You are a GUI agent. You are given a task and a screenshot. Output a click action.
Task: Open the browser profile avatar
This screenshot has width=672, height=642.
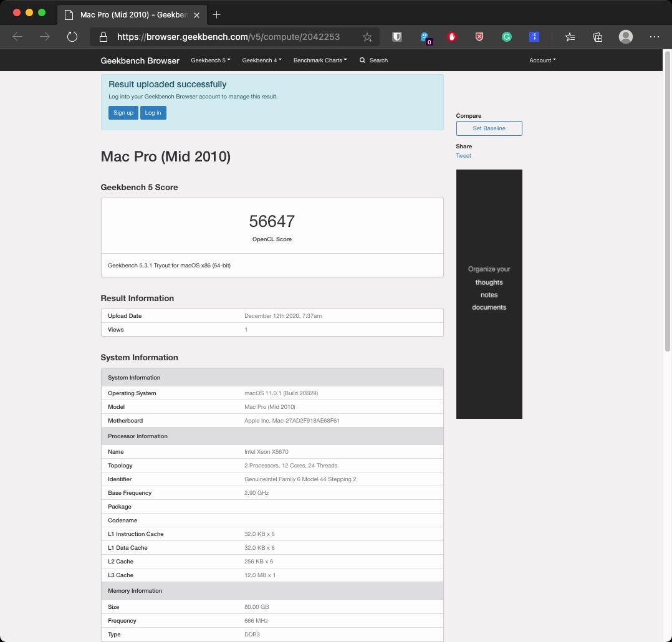[x=626, y=37]
